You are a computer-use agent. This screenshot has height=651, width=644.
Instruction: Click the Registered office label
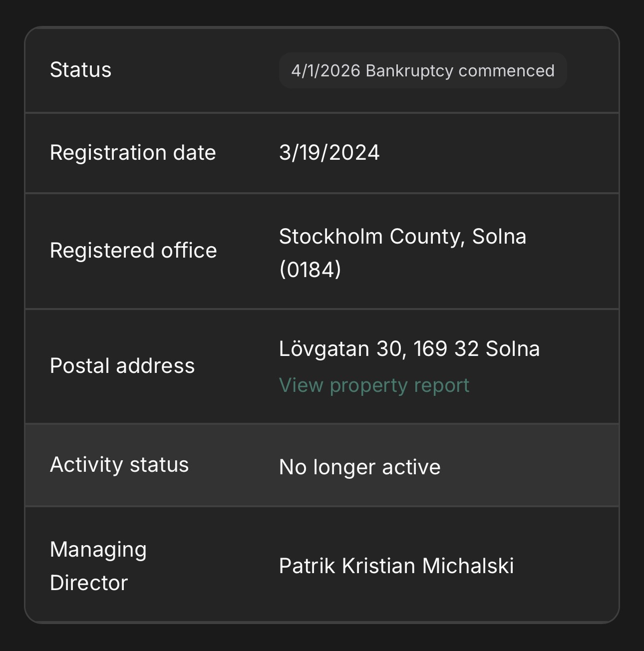(133, 251)
